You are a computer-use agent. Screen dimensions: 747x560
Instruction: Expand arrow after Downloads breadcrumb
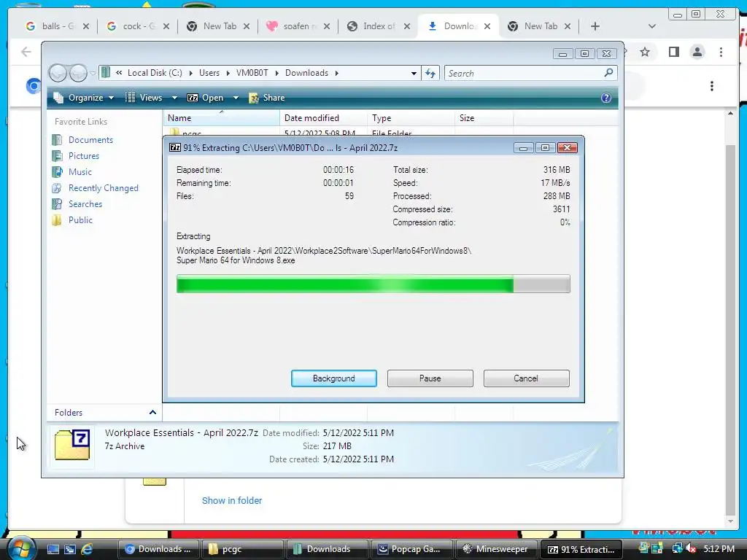(337, 74)
